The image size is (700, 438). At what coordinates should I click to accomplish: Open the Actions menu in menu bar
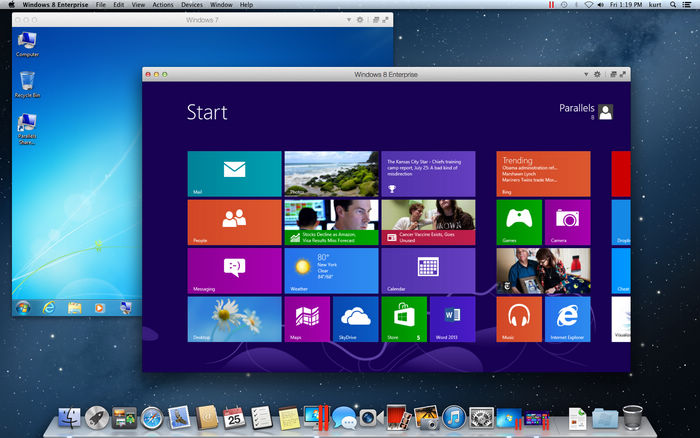[x=161, y=5]
